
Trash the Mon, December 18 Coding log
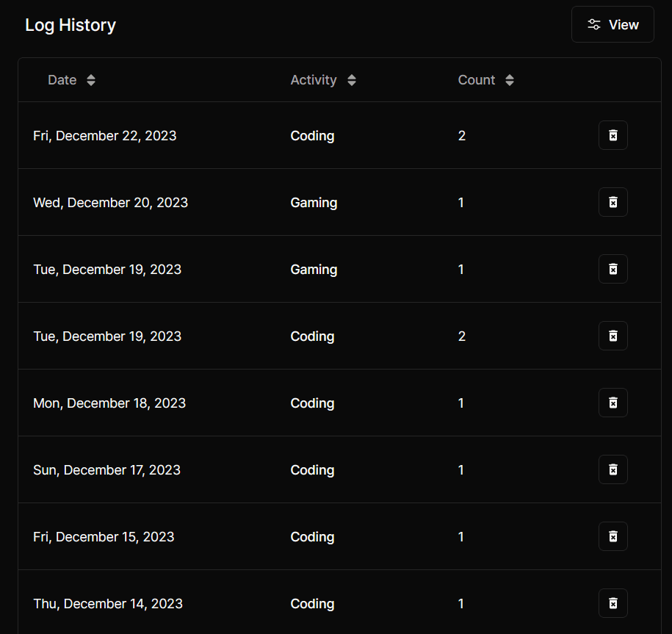tap(613, 403)
